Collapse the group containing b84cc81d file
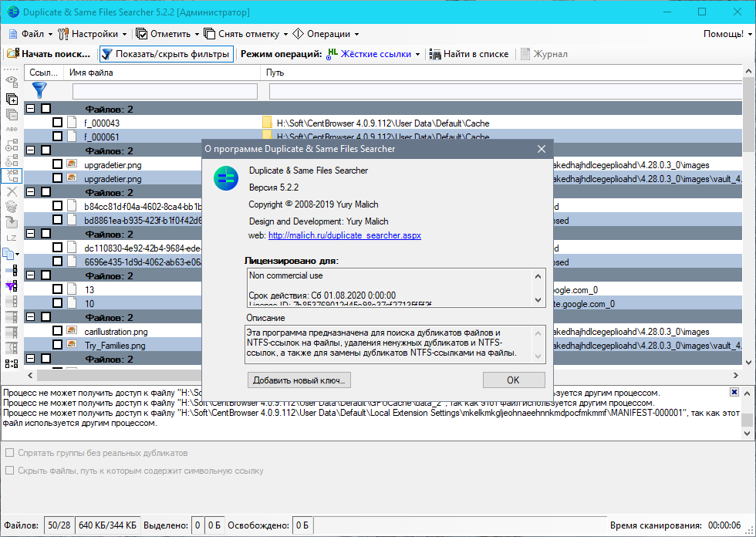Screen dimensions: 756x537 [30, 192]
